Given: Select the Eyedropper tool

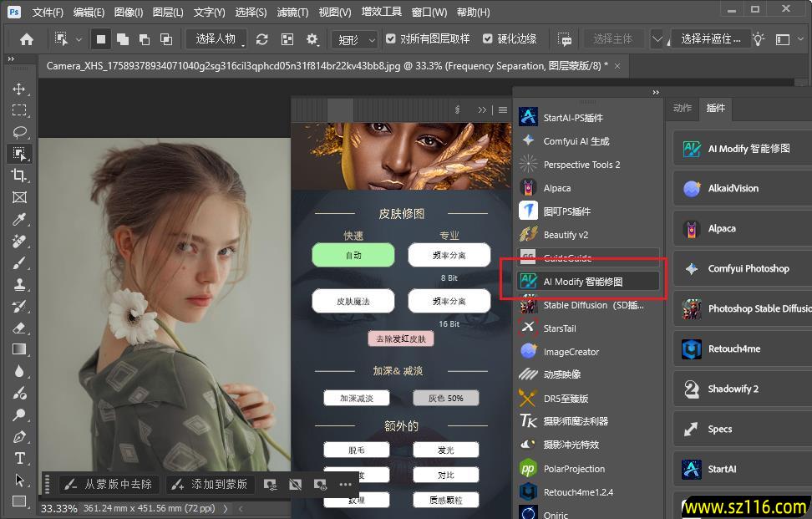Looking at the screenshot, I should click(19, 219).
